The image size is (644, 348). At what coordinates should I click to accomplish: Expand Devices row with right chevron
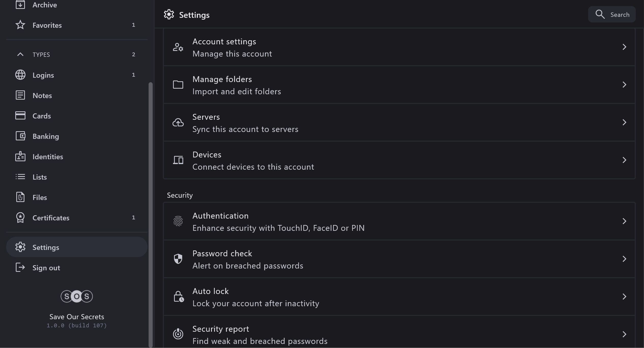click(x=624, y=160)
